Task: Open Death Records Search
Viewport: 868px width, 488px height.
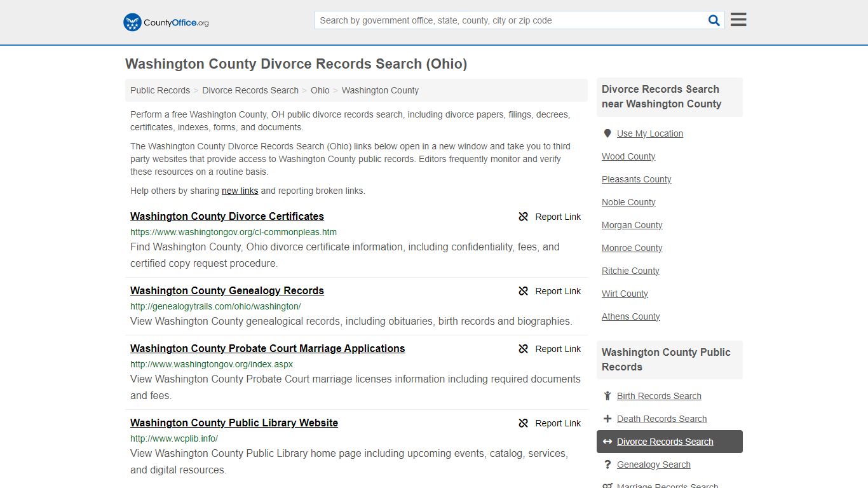Action: tap(661, 419)
